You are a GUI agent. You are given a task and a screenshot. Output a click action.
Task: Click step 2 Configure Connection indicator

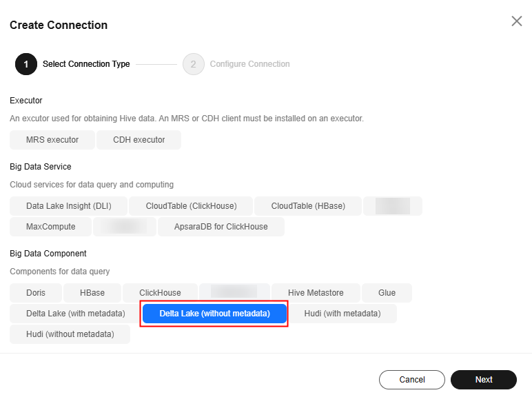[x=236, y=64]
